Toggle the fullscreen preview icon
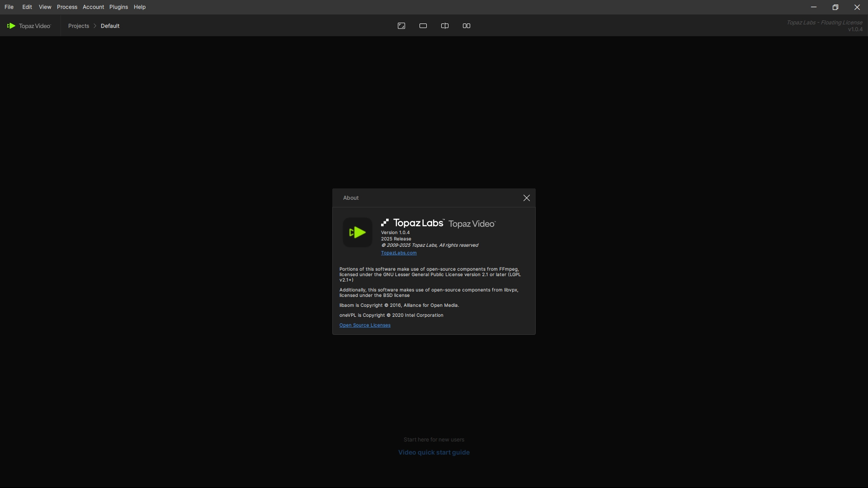 click(x=401, y=26)
